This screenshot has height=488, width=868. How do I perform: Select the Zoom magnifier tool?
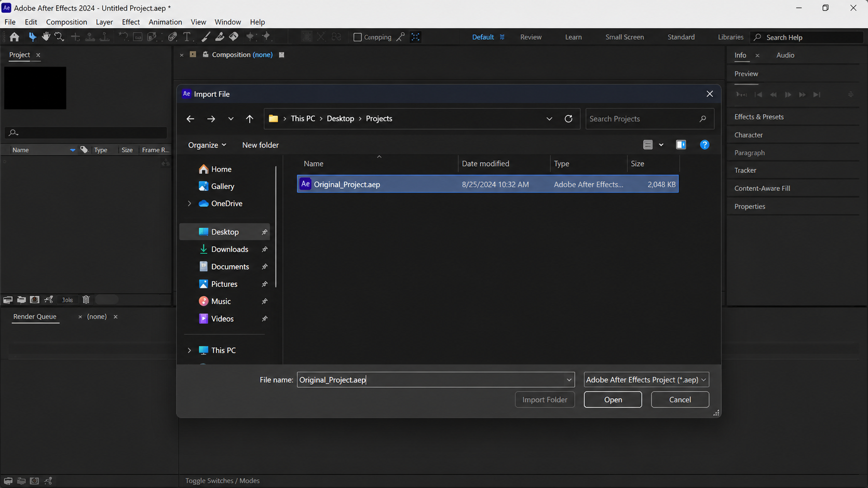[x=59, y=37]
